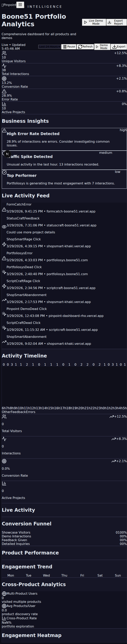Pause the live data updates
This screenshot has height=644, width=127.
69,47
